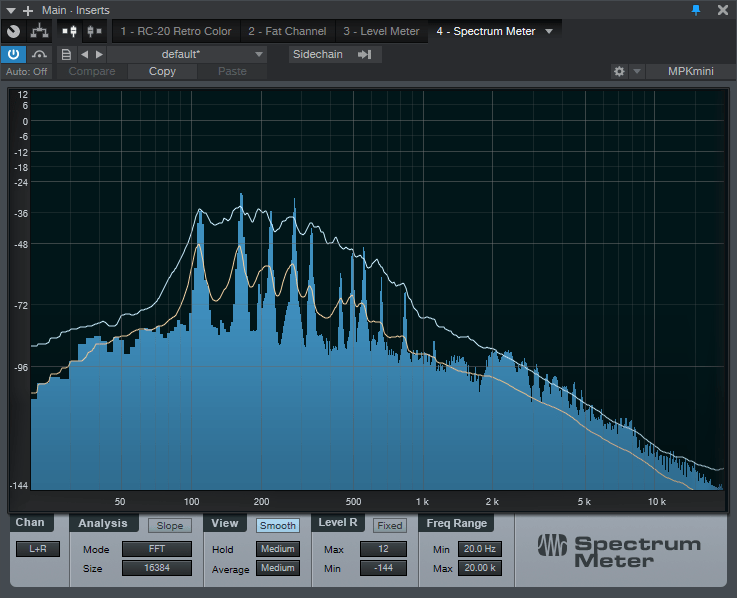Click the pin window icon
This screenshot has width=737, height=598.
click(x=696, y=10)
